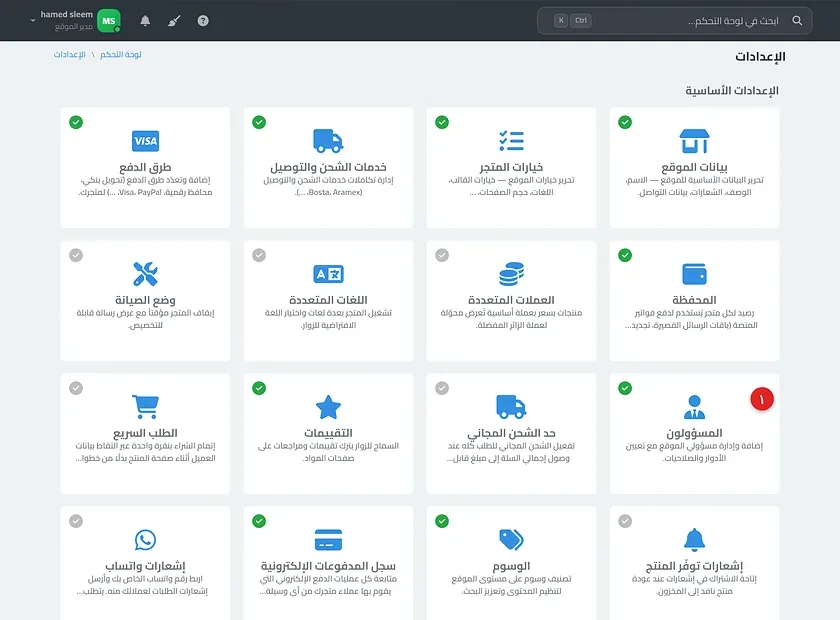Click the K keyboard shortcut badge

click(x=561, y=20)
